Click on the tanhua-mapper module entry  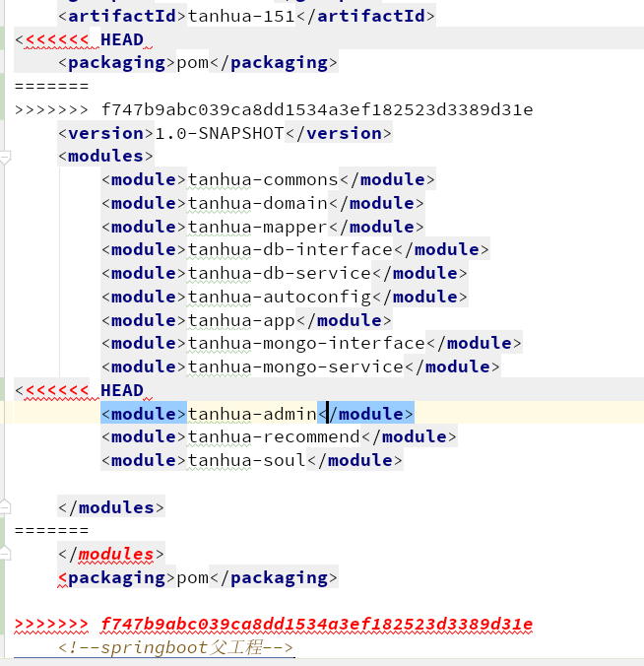tap(257, 227)
